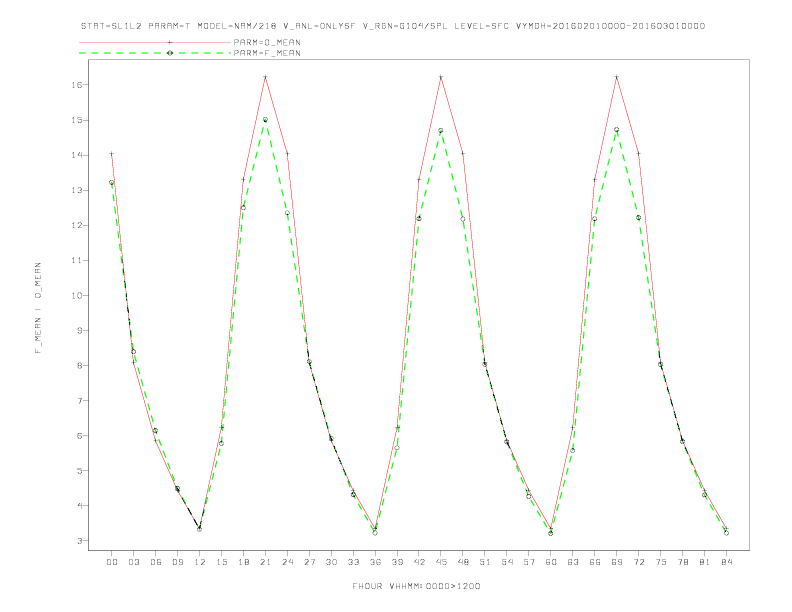Image resolution: width=792 pixels, height=612 pixels.
Task: Click the O_MEAN plus marker at hour 72
Action: click(x=638, y=154)
